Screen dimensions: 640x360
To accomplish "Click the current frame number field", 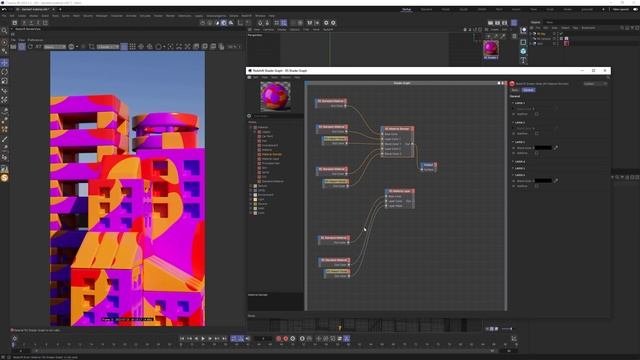I will [263, 338].
